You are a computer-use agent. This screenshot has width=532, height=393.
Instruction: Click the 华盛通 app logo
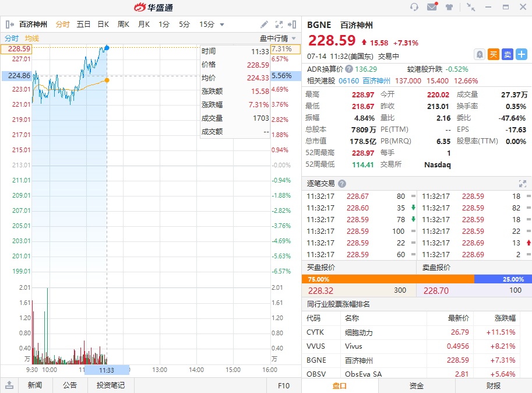click(x=153, y=7)
